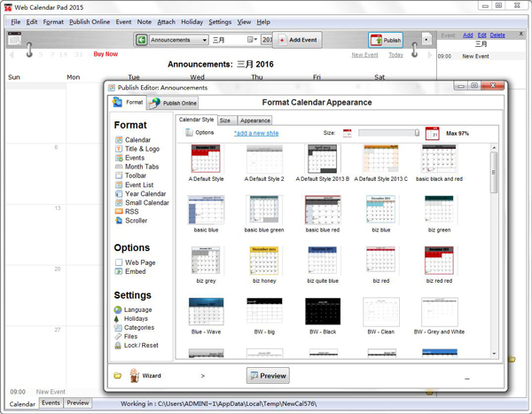Switch to Format tab in Publish Editor
This screenshot has width=532, height=414.
pyautogui.click(x=128, y=102)
